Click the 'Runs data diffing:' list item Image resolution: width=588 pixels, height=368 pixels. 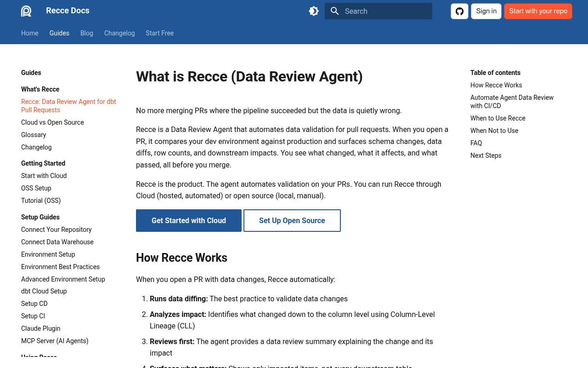(x=249, y=299)
